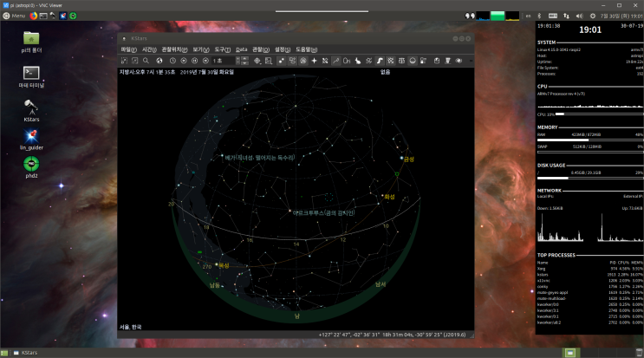The image size is (644, 358).
Task: Toggle the equatorial coordinate grid icon
Action: (391, 62)
